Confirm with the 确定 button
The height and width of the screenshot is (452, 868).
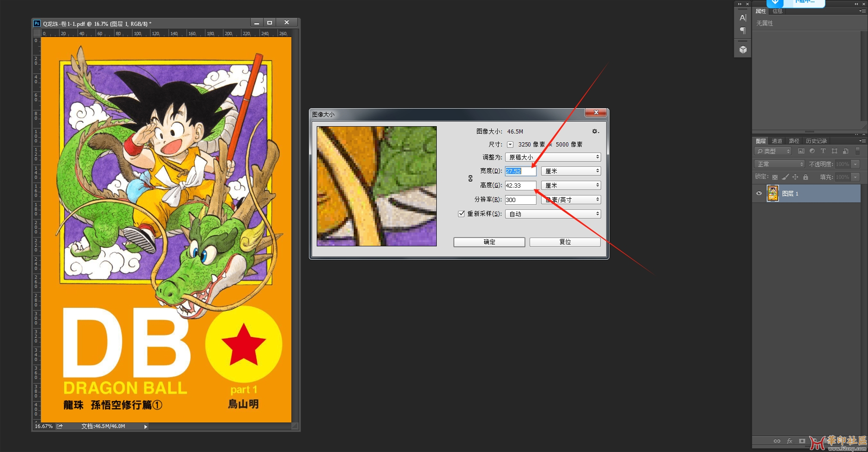(489, 242)
